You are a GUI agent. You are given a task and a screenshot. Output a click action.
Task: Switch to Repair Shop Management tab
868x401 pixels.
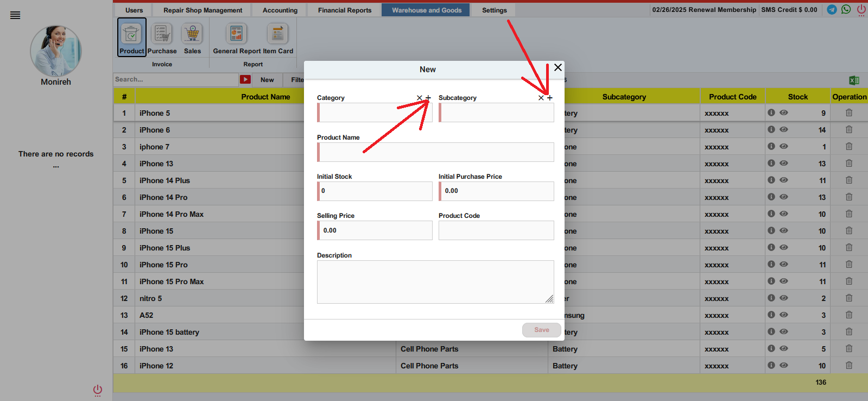(203, 10)
